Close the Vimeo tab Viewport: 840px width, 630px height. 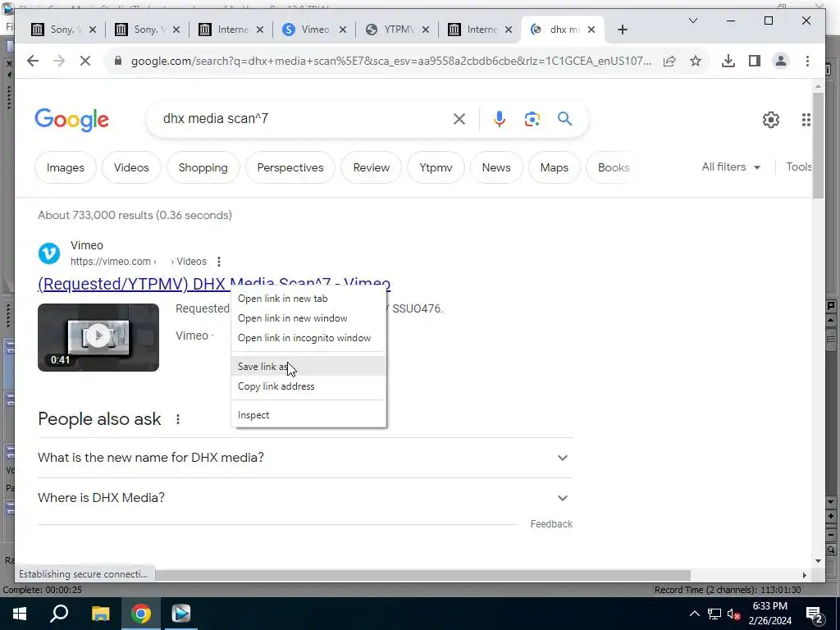pos(343,30)
